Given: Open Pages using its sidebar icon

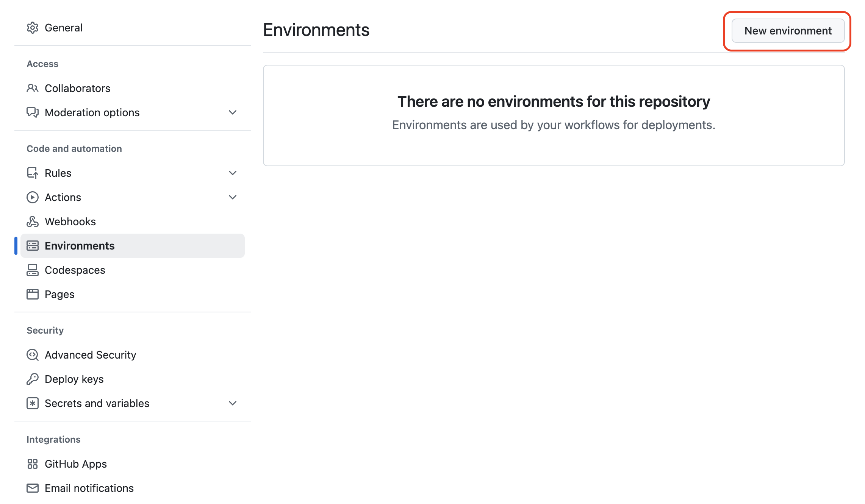Looking at the screenshot, I should (x=33, y=294).
